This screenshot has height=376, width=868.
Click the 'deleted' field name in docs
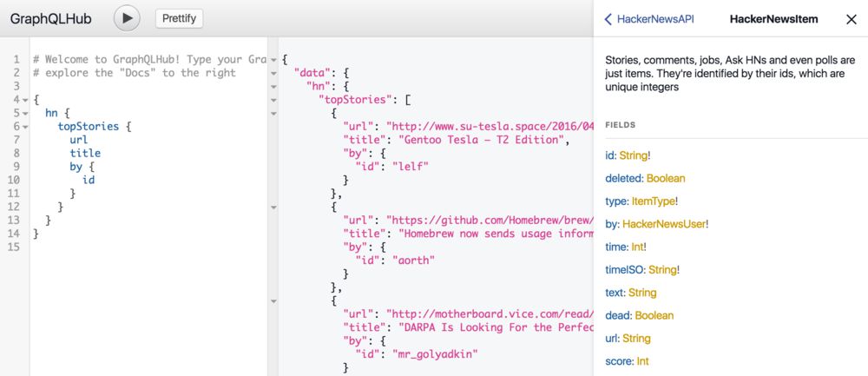coord(623,178)
